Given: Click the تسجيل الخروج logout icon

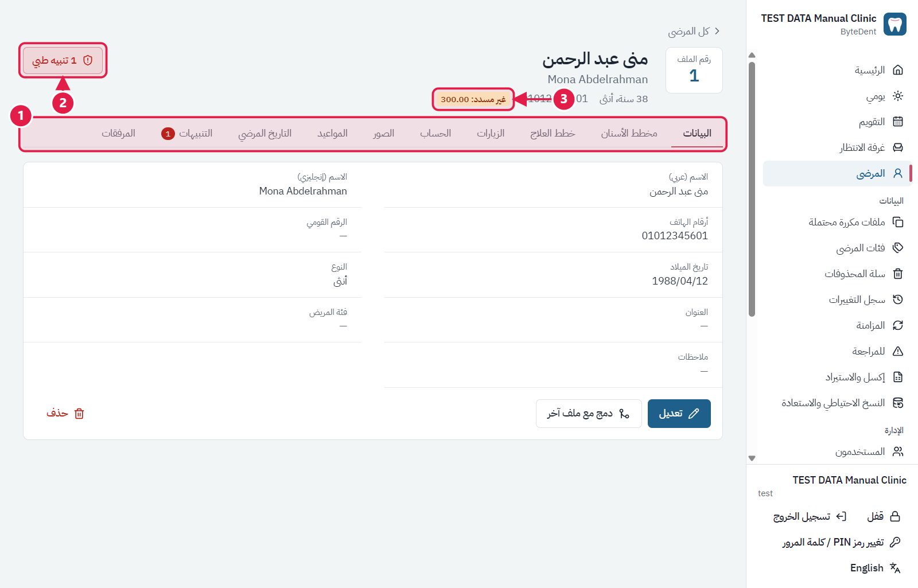Looking at the screenshot, I should click(841, 516).
